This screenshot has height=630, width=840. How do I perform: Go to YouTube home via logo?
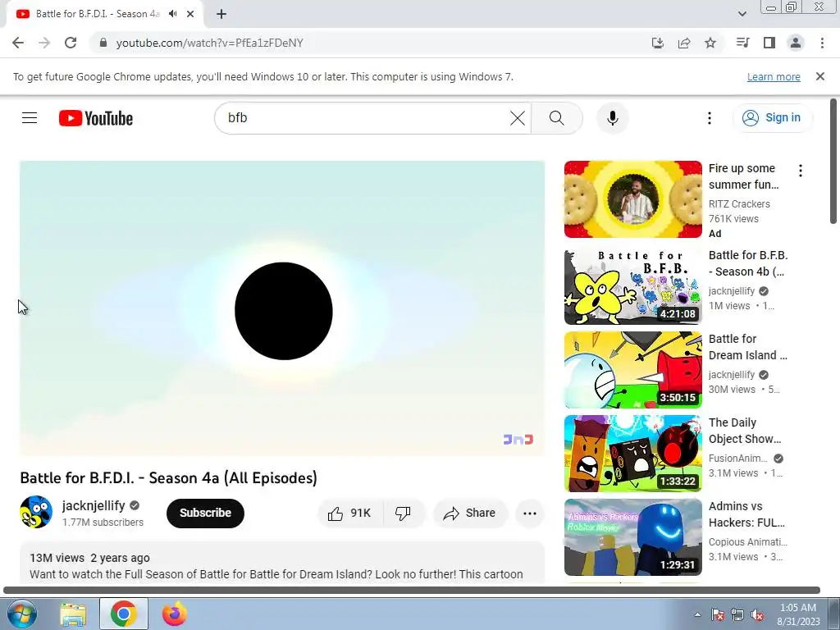click(96, 118)
